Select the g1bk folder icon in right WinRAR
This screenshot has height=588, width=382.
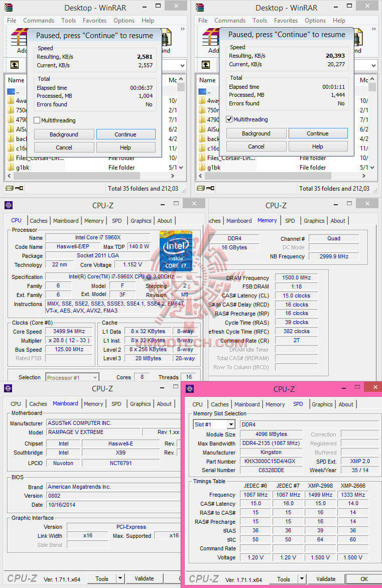point(202,167)
